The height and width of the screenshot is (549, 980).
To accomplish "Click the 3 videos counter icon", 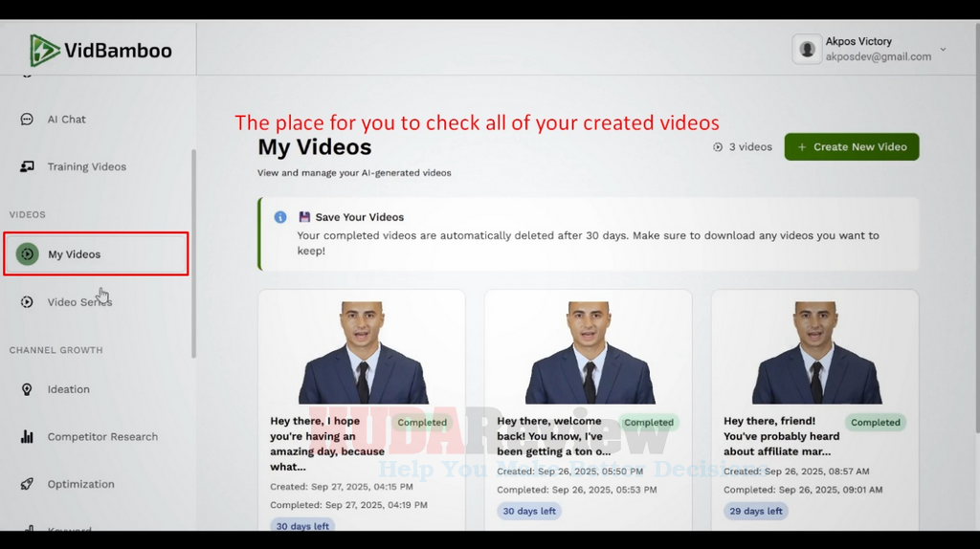I will (718, 147).
